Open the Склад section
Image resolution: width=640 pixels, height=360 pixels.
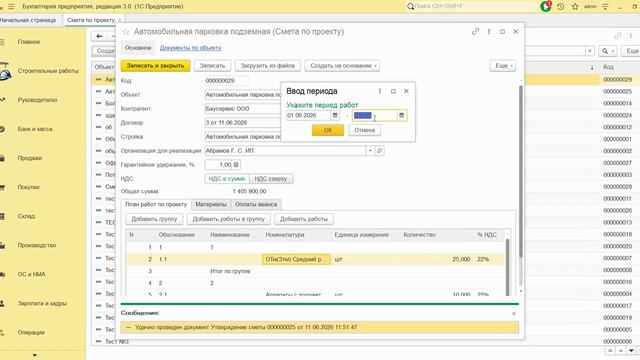coord(26,216)
